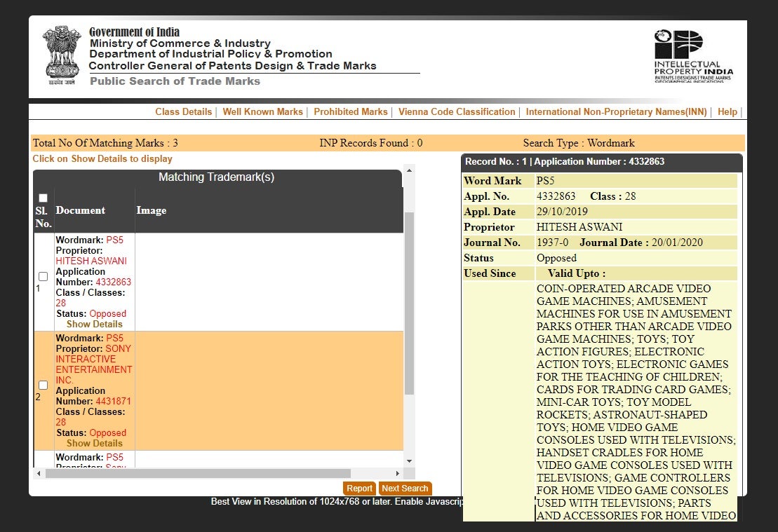
Task: Open the Class Details menu
Action: tap(184, 111)
